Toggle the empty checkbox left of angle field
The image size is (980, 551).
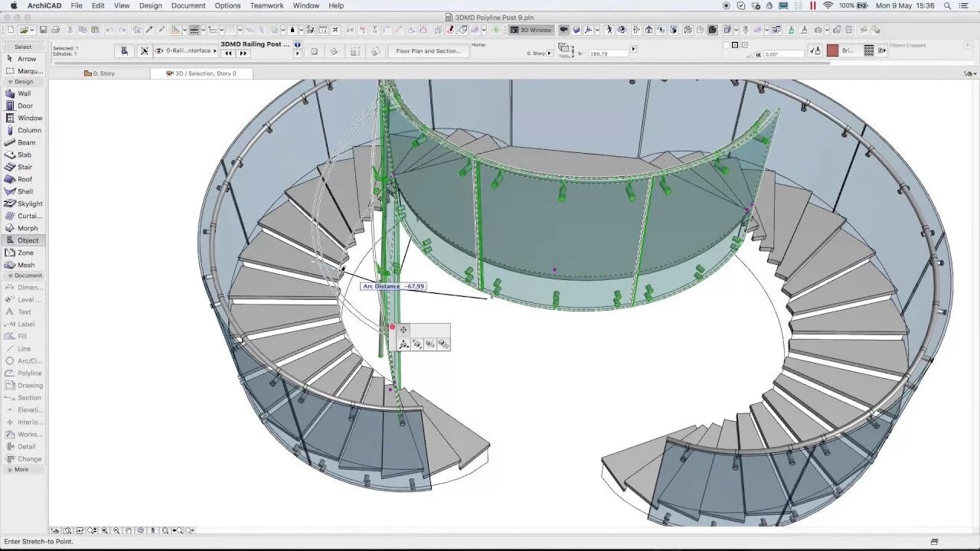pos(726,45)
